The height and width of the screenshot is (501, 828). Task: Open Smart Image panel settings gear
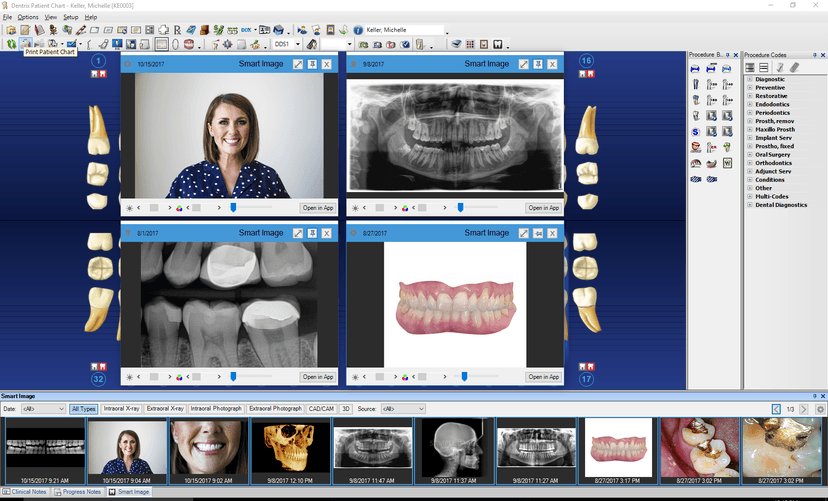click(820, 409)
